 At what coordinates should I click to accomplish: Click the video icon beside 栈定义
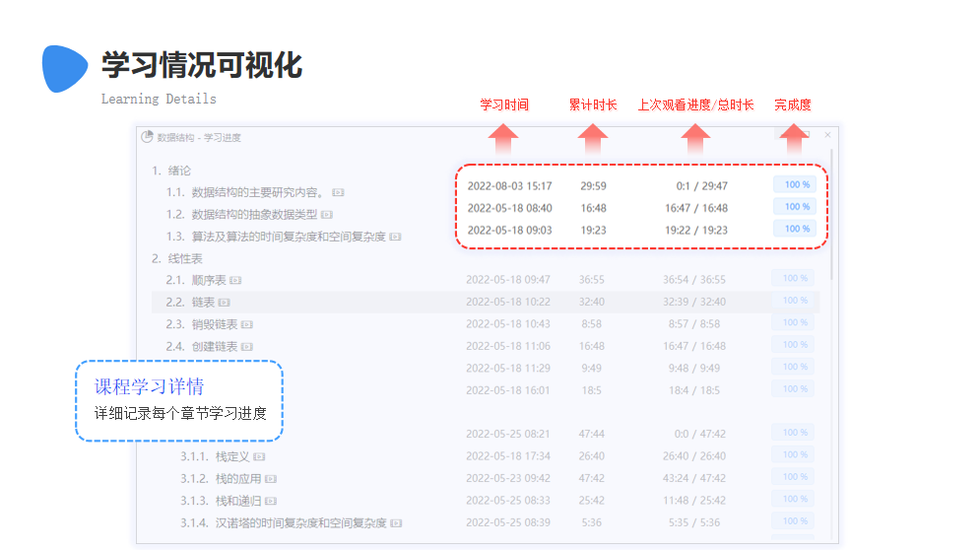259,457
